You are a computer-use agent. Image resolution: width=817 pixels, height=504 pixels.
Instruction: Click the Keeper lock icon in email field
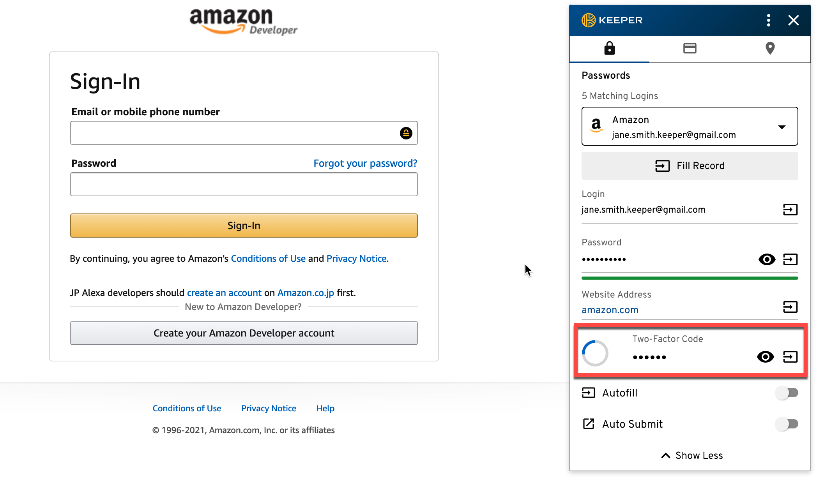coord(406,133)
